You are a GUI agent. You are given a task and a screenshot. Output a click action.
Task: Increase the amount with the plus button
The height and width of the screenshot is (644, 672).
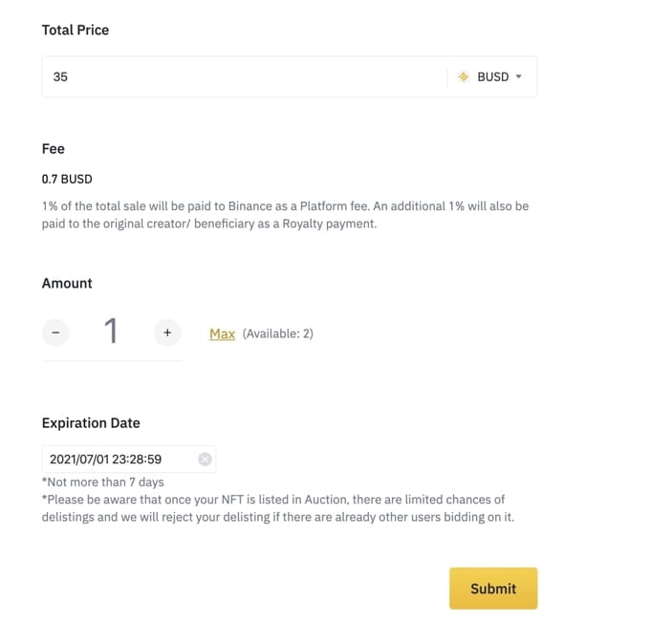coord(167,333)
